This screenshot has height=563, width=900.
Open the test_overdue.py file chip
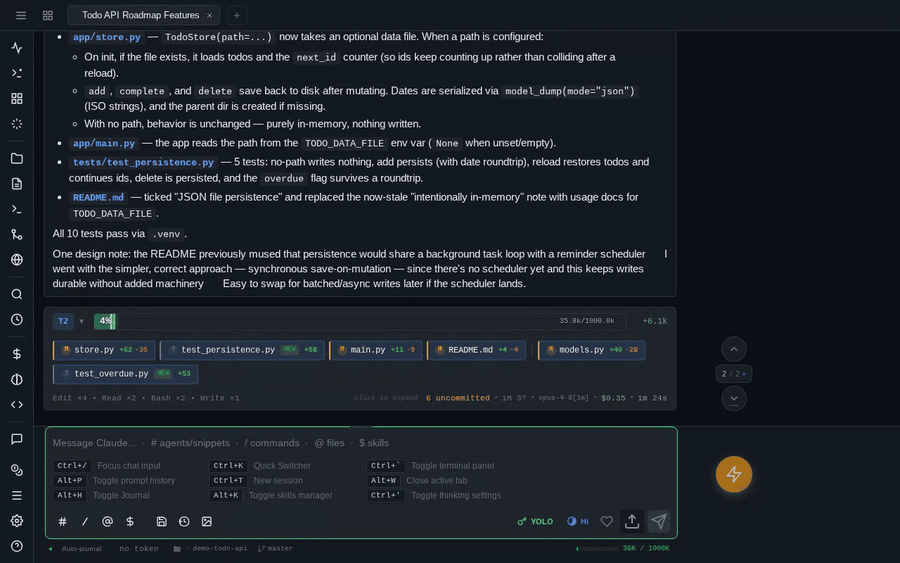click(x=126, y=374)
